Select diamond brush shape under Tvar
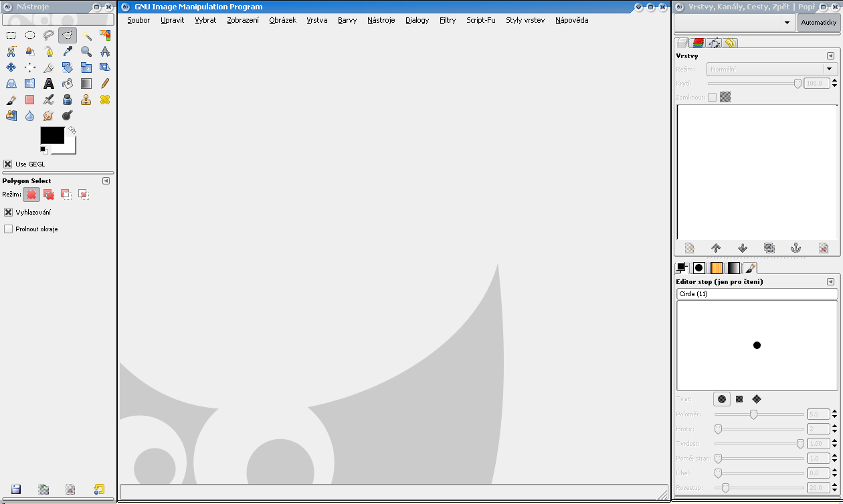The height and width of the screenshot is (504, 843). tap(757, 399)
